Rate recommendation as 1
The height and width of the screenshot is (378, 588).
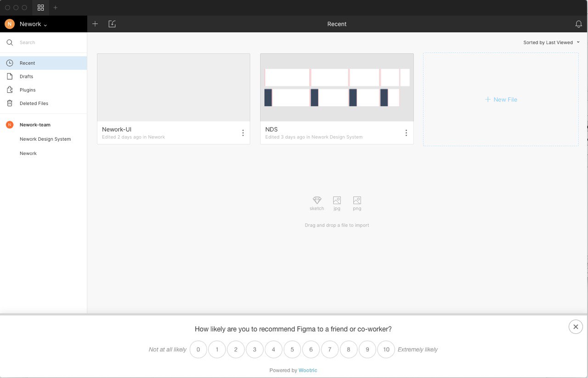pyautogui.click(x=217, y=349)
